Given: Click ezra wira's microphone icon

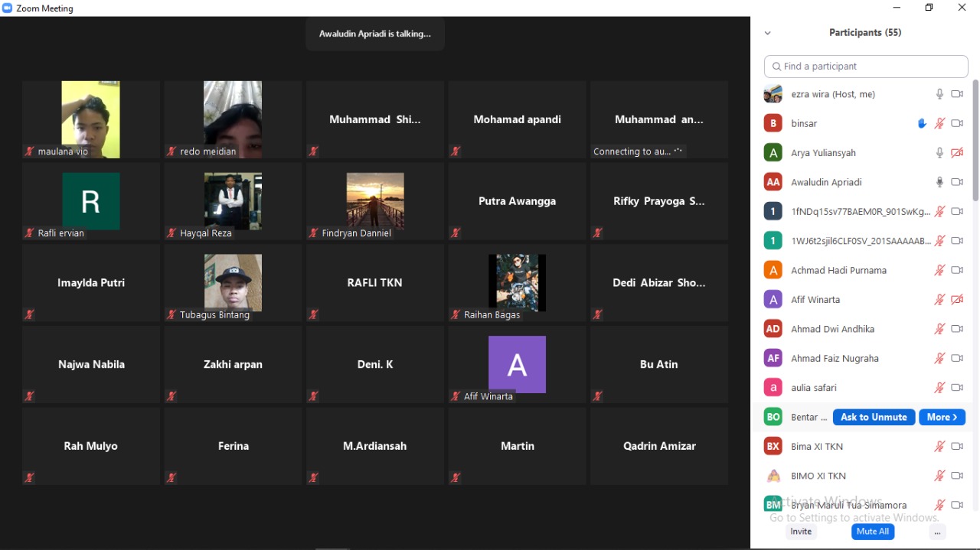Looking at the screenshot, I should tap(939, 94).
